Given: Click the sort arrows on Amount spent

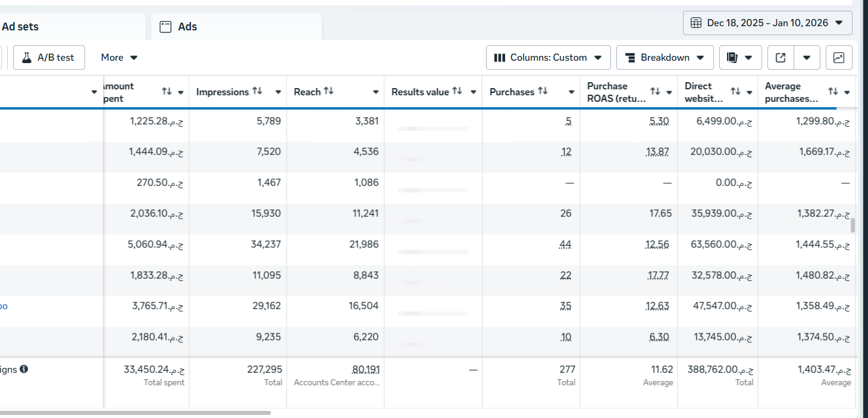Looking at the screenshot, I should coord(167,92).
